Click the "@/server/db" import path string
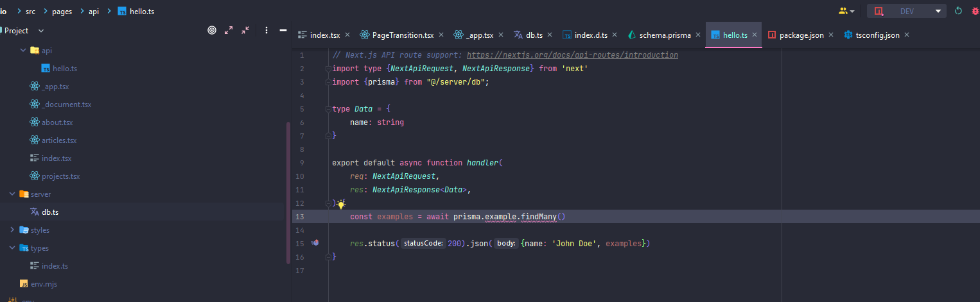This screenshot has width=980, height=302. pyautogui.click(x=455, y=82)
